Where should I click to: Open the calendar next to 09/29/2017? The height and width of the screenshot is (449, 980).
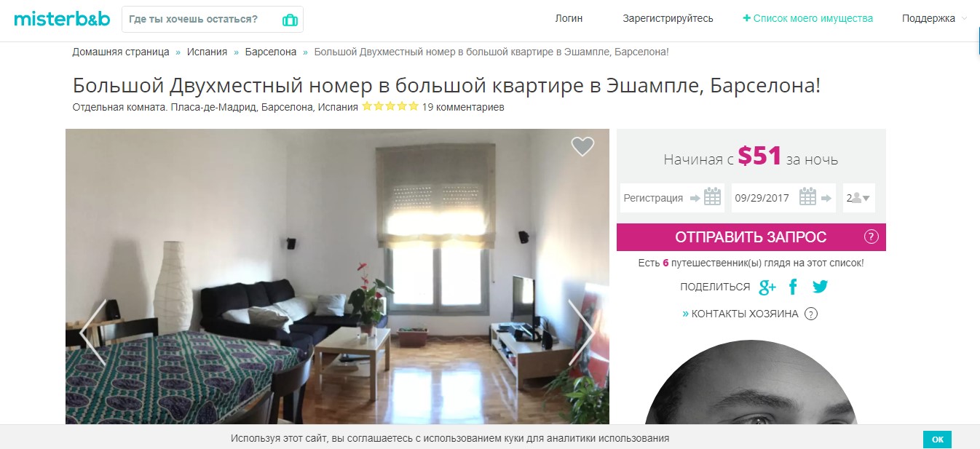[x=807, y=196]
